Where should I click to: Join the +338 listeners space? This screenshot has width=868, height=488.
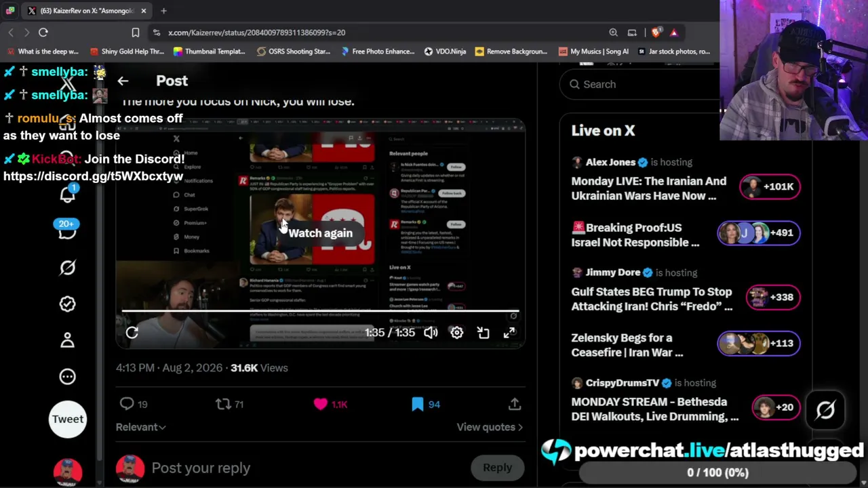(773, 297)
